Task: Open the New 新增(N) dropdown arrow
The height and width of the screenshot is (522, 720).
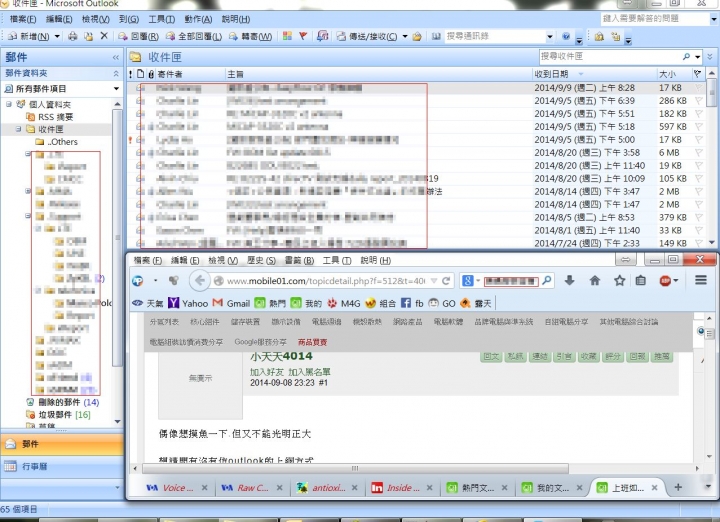Action: (57, 36)
